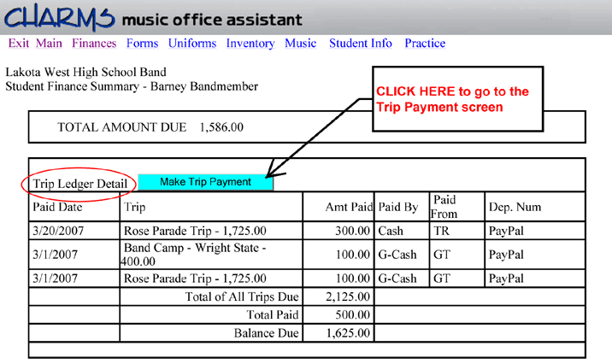Screen dimensions: 612x364
Task: Open the Uniforms link
Action: pyautogui.click(x=192, y=43)
